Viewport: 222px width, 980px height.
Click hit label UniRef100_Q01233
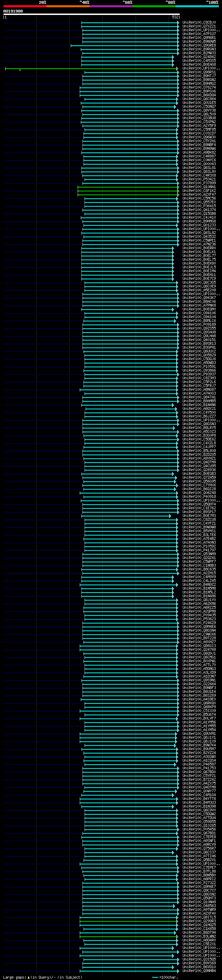click(199, 225)
